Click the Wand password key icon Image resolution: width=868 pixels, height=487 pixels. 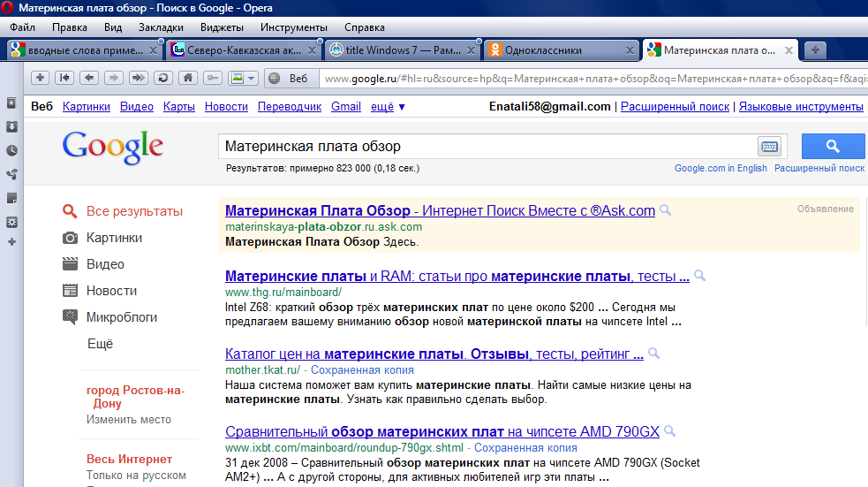pyautogui.click(x=213, y=78)
